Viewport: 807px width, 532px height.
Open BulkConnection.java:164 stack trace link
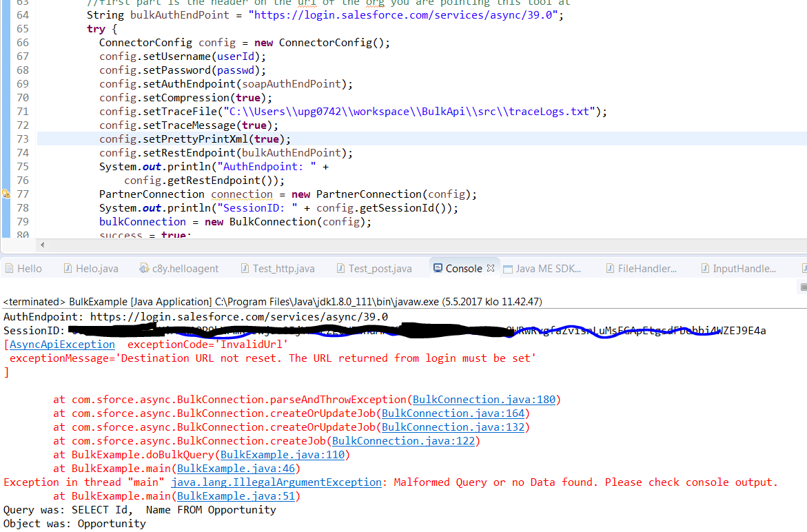click(453, 413)
